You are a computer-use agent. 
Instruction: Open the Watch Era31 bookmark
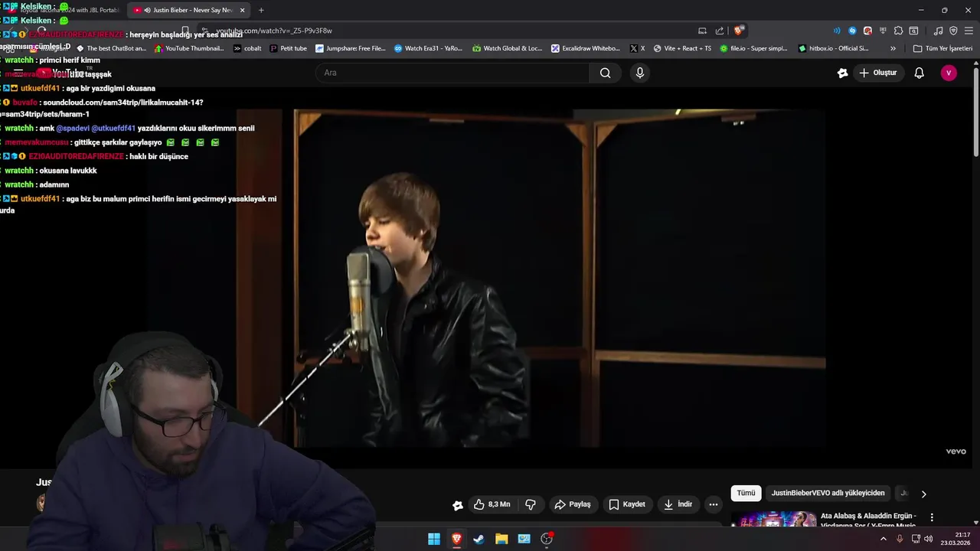click(429, 48)
